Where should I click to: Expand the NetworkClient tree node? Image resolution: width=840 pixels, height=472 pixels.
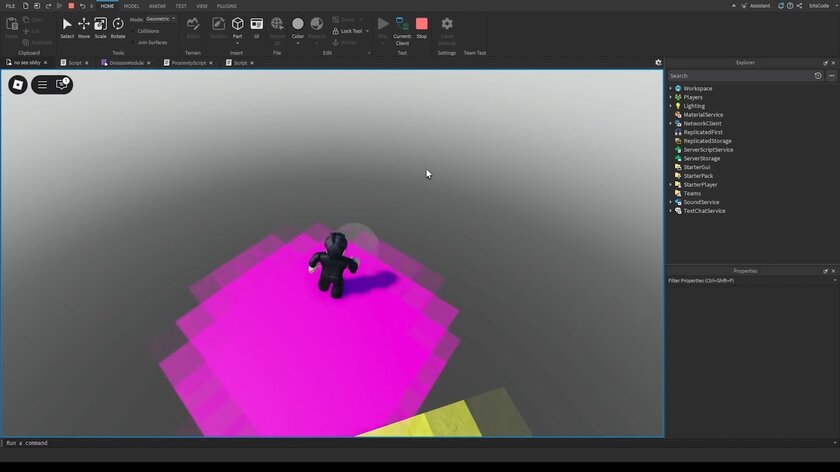[x=671, y=123]
